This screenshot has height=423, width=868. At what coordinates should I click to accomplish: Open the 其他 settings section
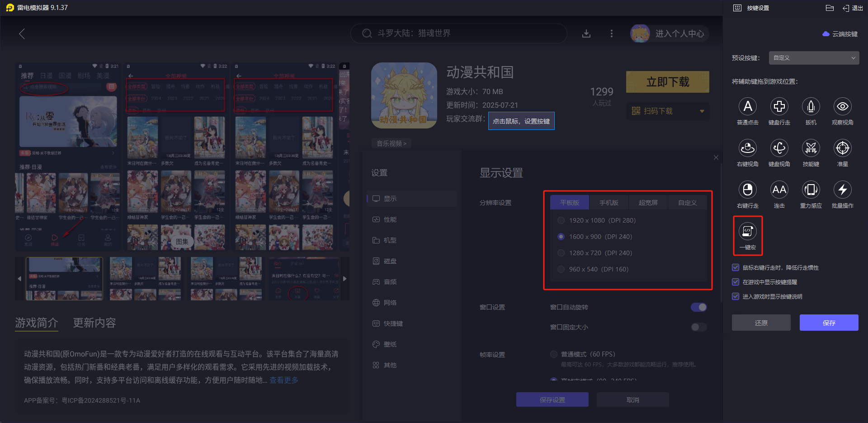[x=412, y=365]
